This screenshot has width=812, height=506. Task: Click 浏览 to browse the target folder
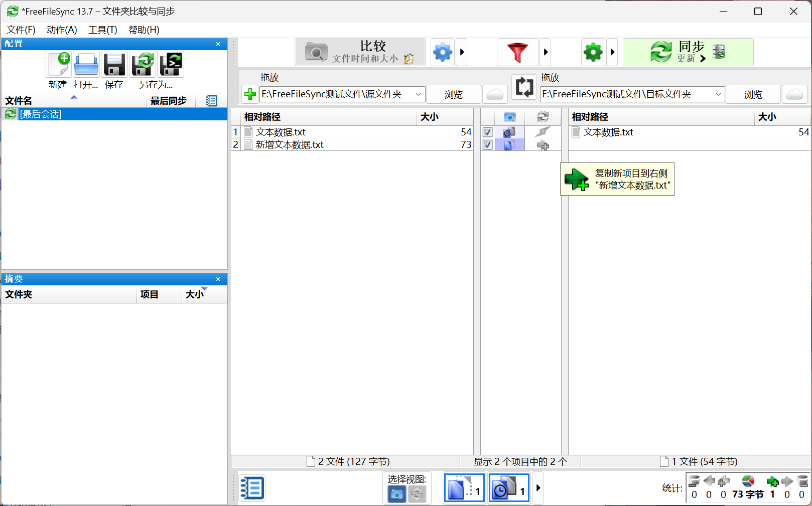click(753, 94)
